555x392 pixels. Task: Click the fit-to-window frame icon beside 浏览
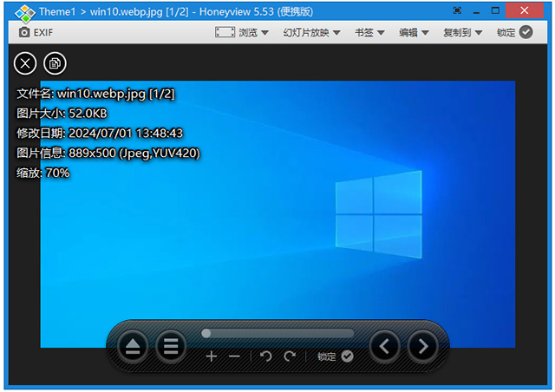225,32
